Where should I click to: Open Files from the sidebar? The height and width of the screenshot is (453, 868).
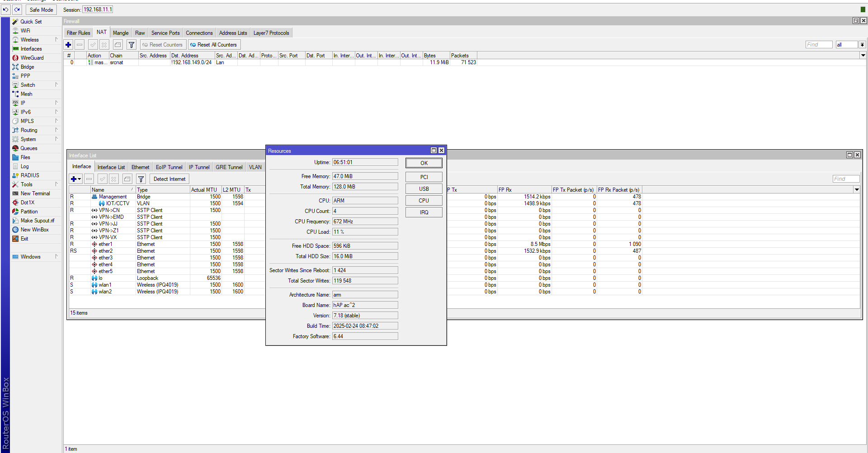25,157
